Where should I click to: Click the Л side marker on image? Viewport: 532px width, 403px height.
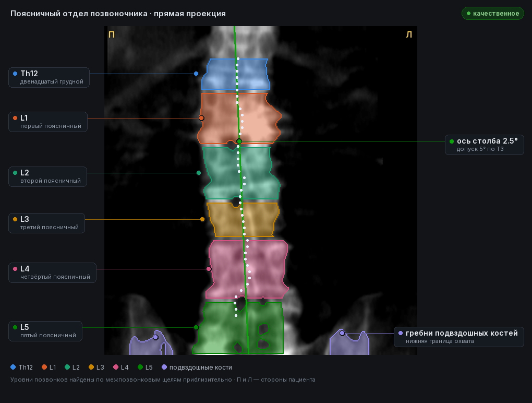tap(409, 34)
